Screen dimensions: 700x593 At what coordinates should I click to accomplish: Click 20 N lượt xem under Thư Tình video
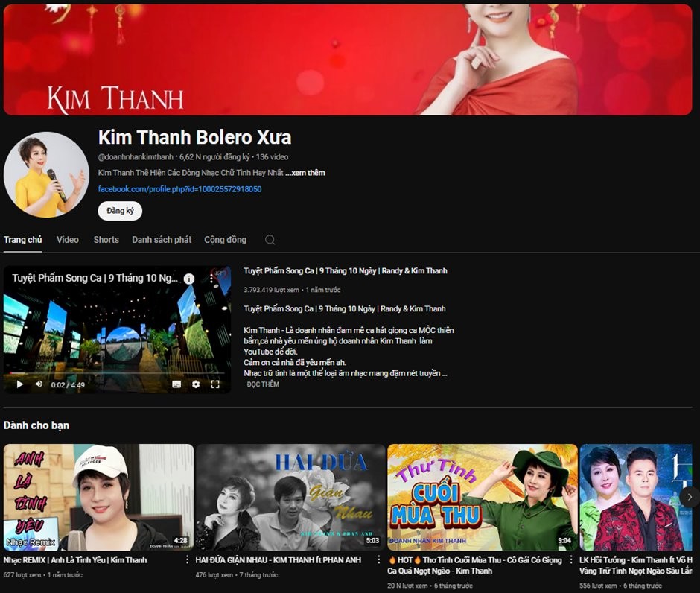coord(407,586)
